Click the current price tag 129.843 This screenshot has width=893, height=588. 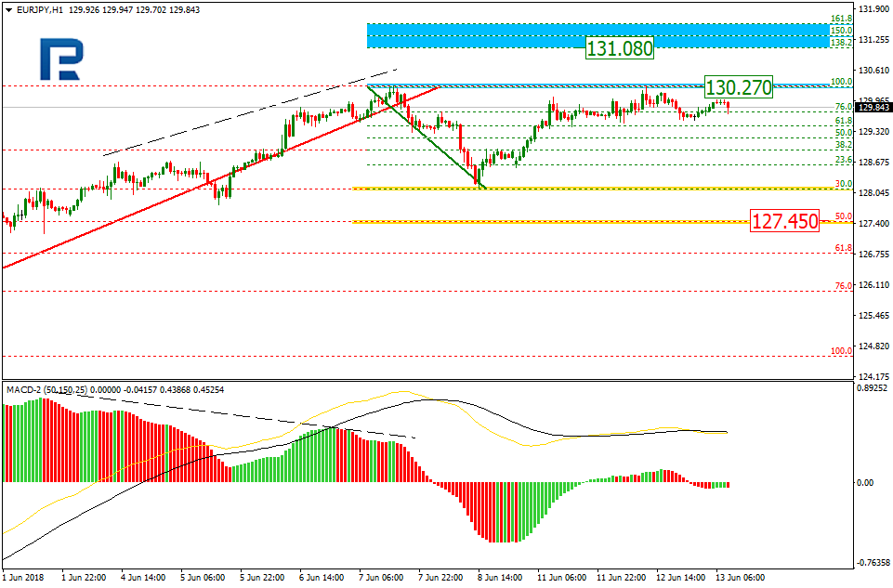874,108
